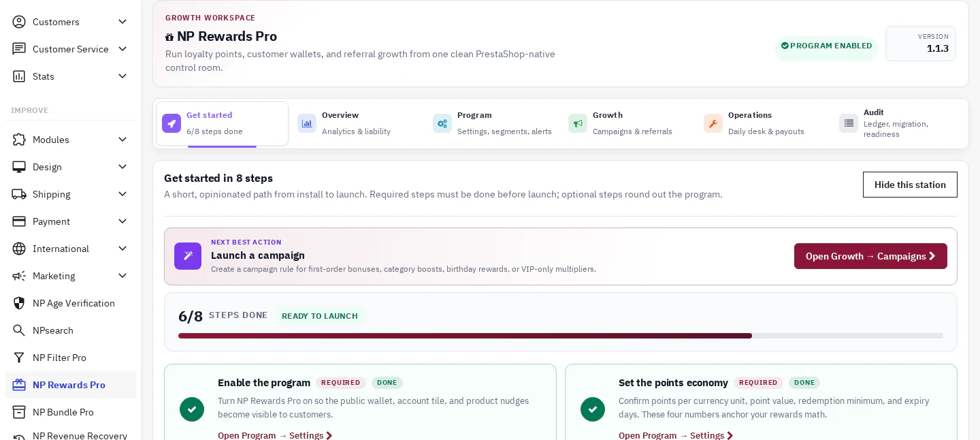This screenshot has width=980, height=440.
Task: Click the Payment card icon
Action: [x=19, y=221]
